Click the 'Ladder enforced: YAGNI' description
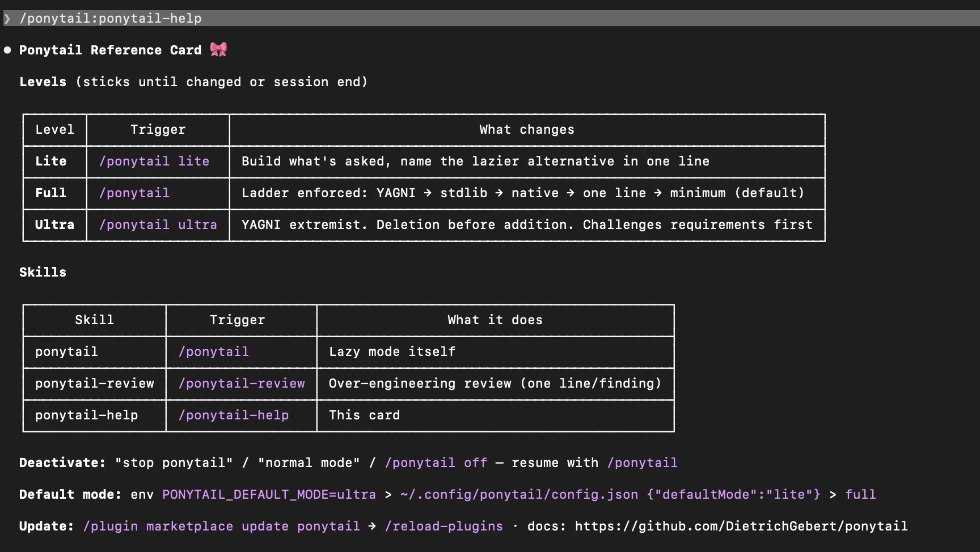Viewport: 980px width, 552px height. coord(523,193)
